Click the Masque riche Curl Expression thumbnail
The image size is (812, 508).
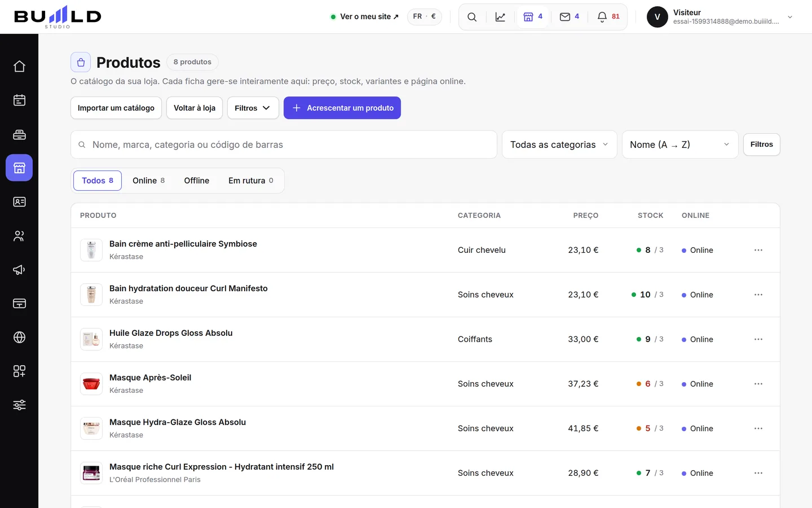click(91, 473)
